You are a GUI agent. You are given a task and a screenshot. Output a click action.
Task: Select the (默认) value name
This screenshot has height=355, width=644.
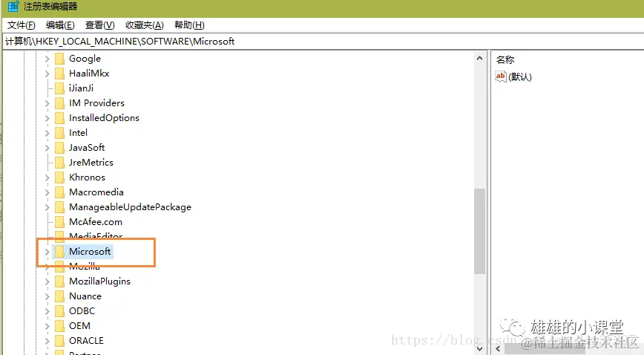[x=520, y=77]
